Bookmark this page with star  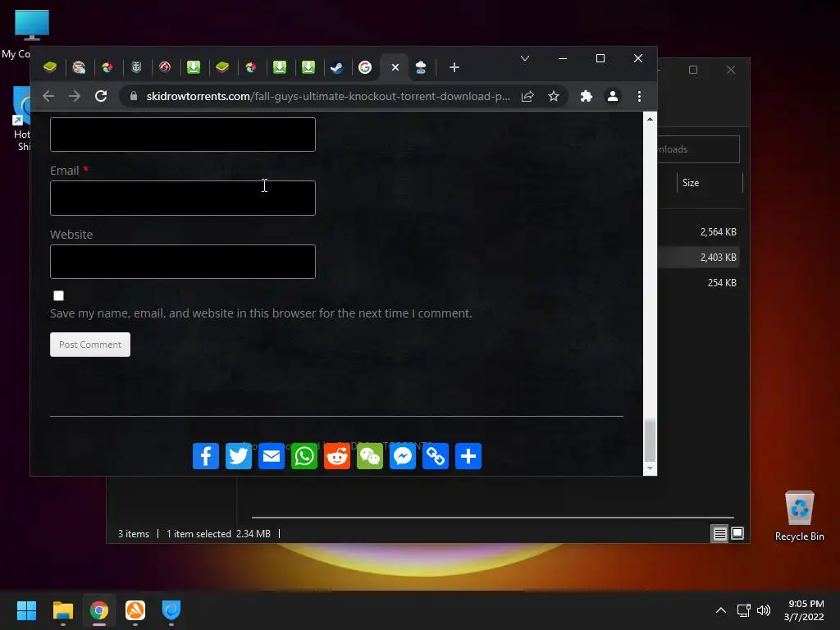pos(554,97)
